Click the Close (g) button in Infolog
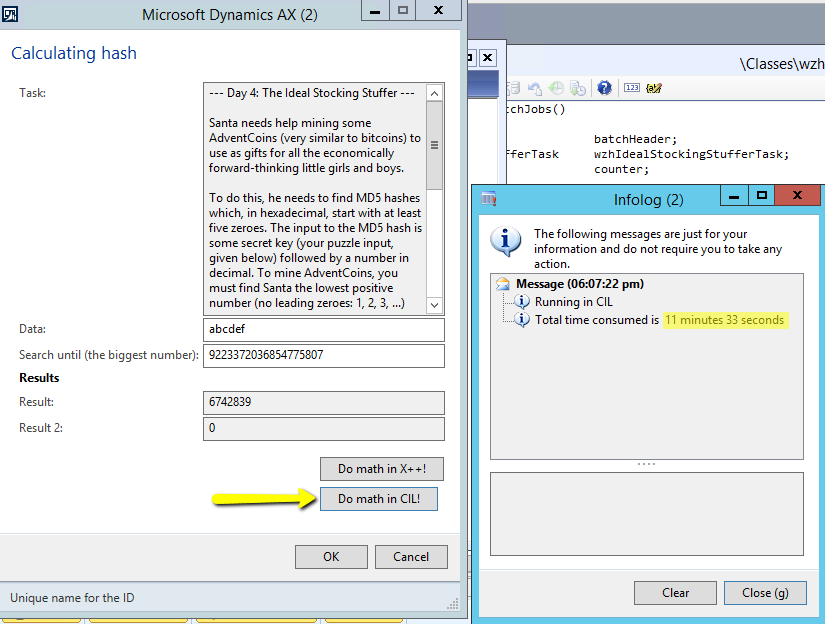 click(765, 593)
